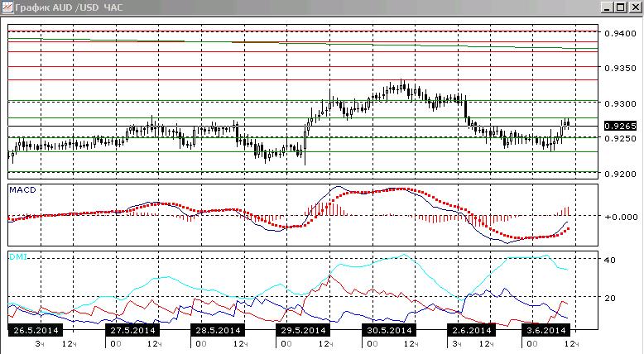Click the 0.9250 price axis label
The height and width of the screenshot is (354, 644).
620,139
